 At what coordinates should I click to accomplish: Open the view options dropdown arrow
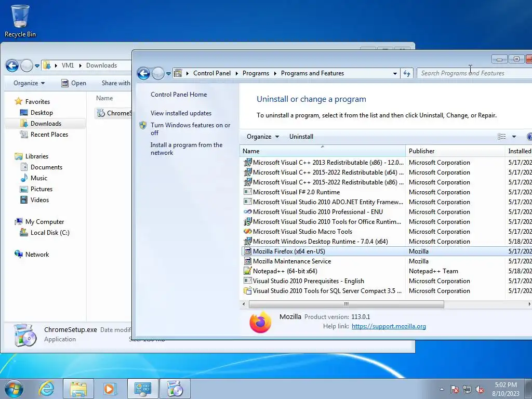(x=514, y=137)
